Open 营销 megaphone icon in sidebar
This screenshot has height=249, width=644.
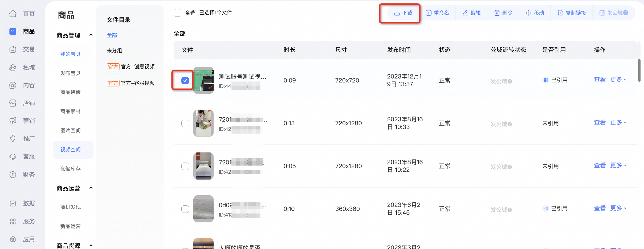point(13,121)
